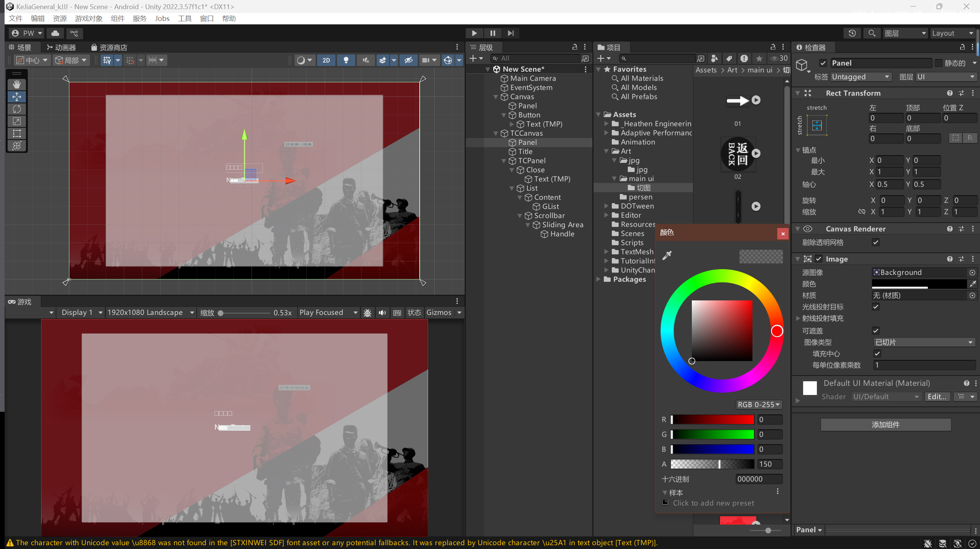Mute scene audio in the Scene toolbar

366,60
